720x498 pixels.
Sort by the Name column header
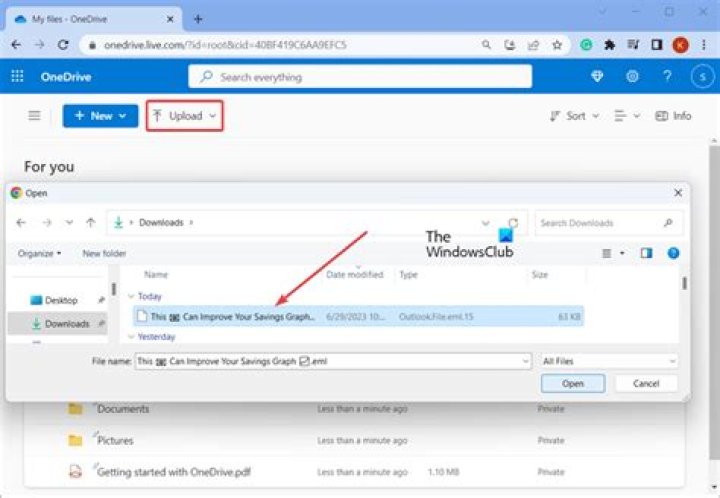point(156,275)
